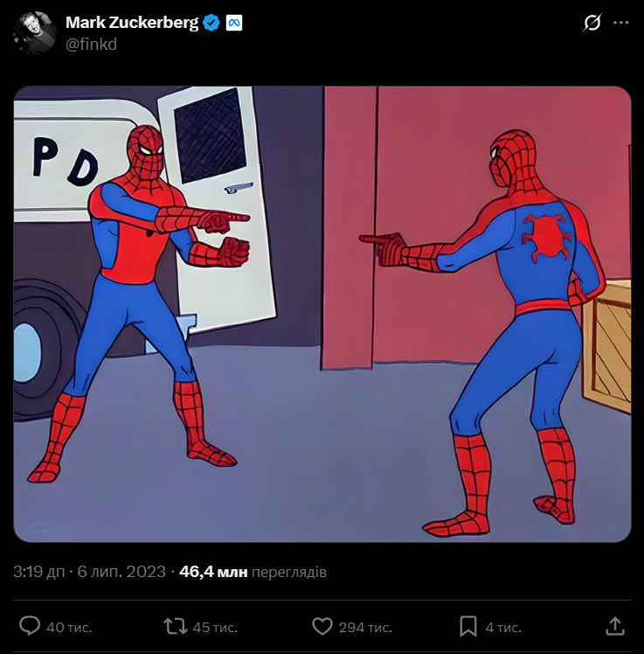Open Mark Zuckerberg's profile avatar
The width and height of the screenshot is (644, 654).
(35, 33)
